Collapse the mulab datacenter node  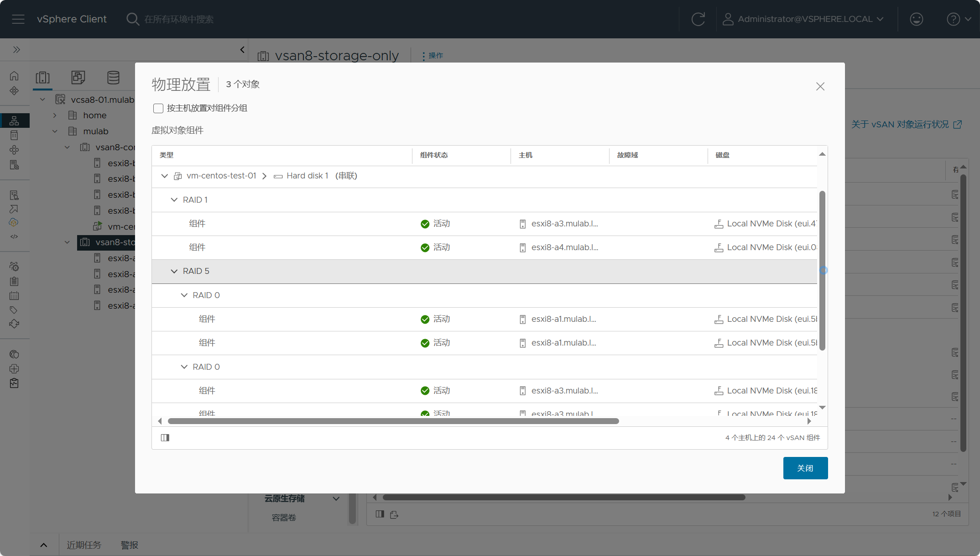[x=55, y=131]
